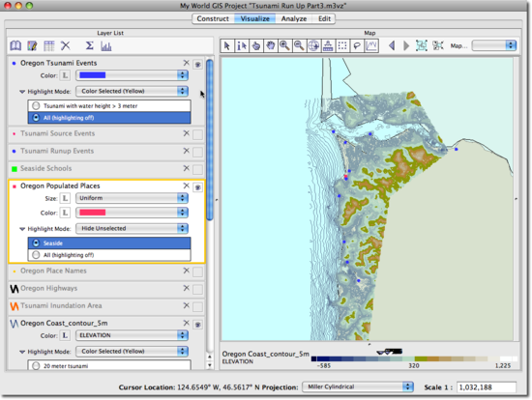Go to next map view arrow
532x400 pixels.
click(406, 45)
